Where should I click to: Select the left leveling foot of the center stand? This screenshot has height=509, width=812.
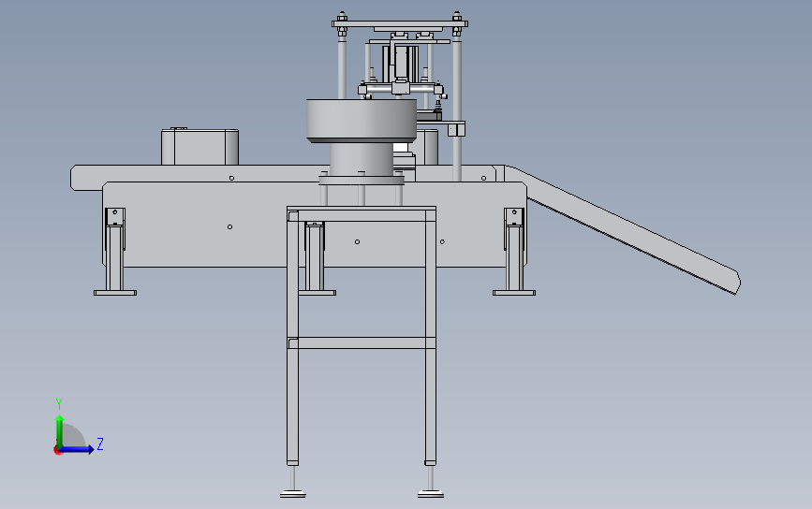(293, 494)
